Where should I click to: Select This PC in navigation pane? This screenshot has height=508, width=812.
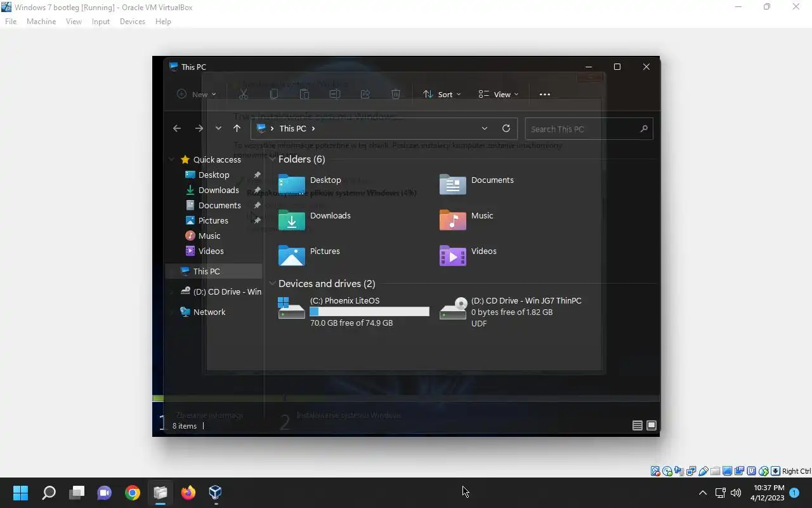(x=214, y=271)
